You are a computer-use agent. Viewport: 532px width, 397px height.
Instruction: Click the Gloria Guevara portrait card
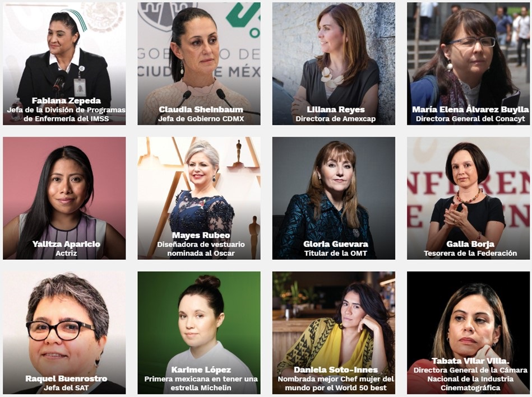pyautogui.click(x=334, y=198)
